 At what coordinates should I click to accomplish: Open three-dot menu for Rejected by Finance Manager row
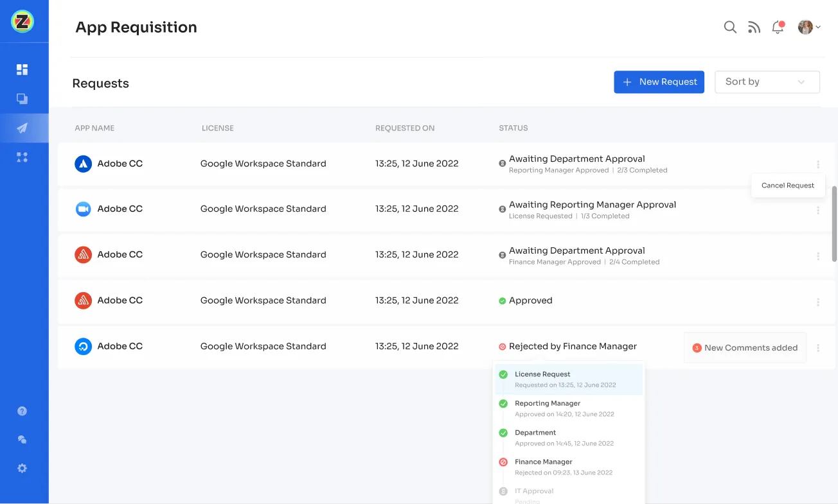[x=818, y=348]
